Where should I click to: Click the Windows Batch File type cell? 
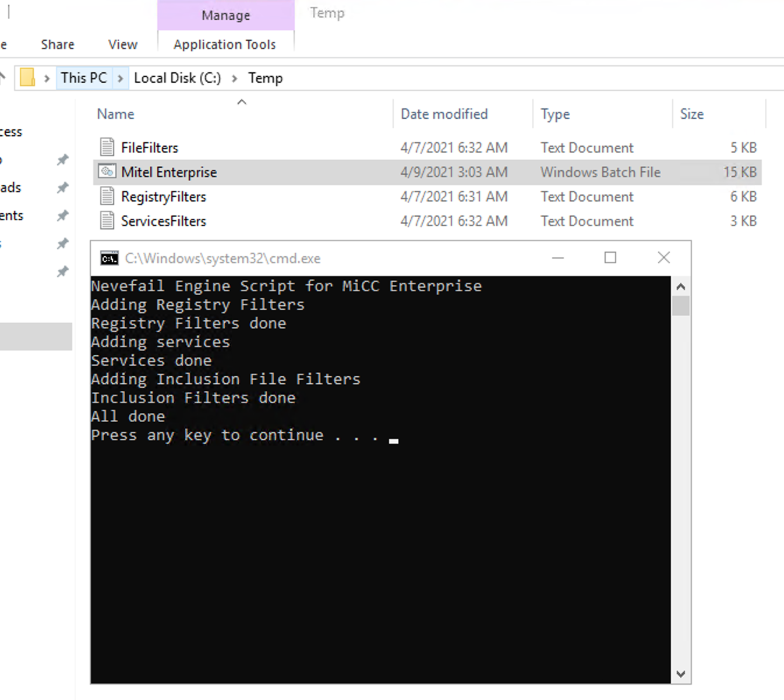(600, 172)
